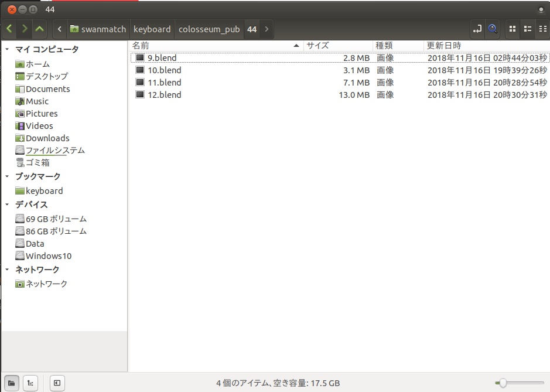Switch sidebar to tree view
This screenshot has height=392, width=550.
tap(30, 383)
